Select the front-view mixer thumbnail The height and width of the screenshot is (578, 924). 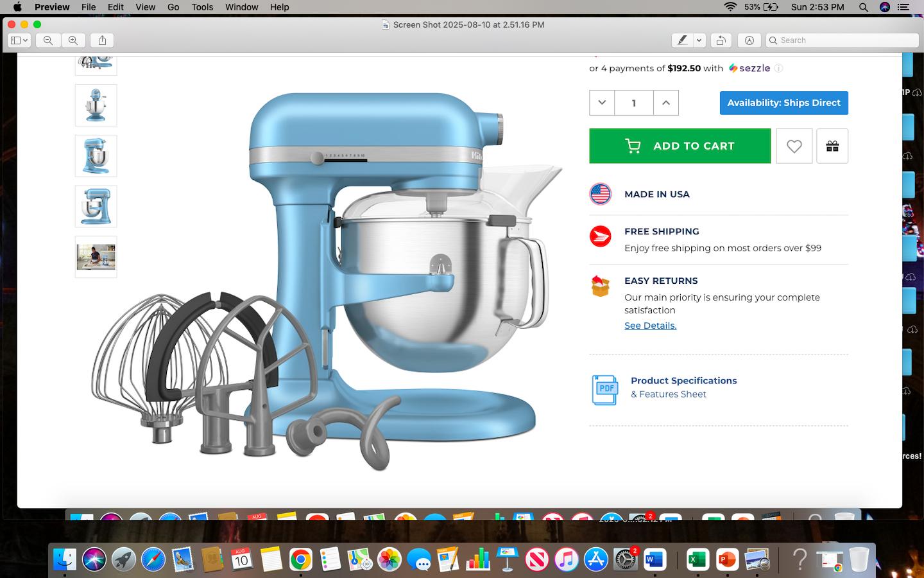point(96,105)
